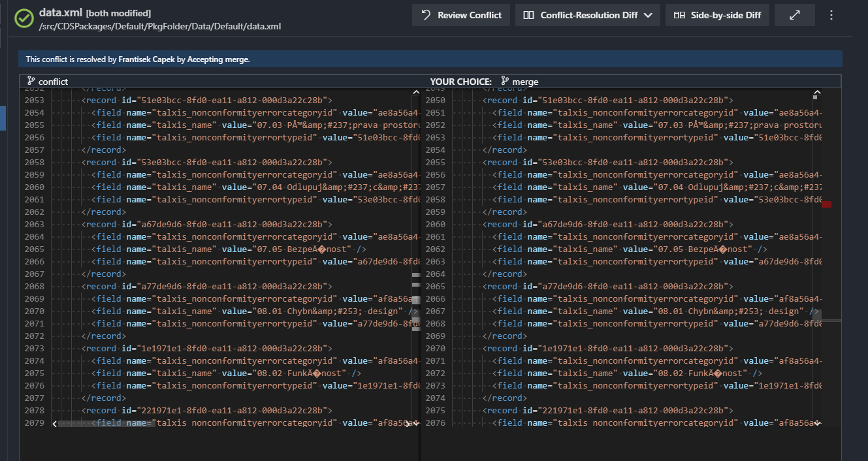Screen dimensions: 868x461
Task: Click the Frantisek Capek resolution banner
Action: click(430, 59)
